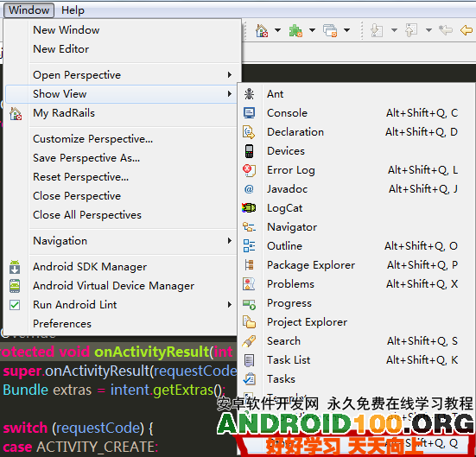Click the green plugin toolbar icon
This screenshot has height=457, width=476.
click(x=295, y=30)
